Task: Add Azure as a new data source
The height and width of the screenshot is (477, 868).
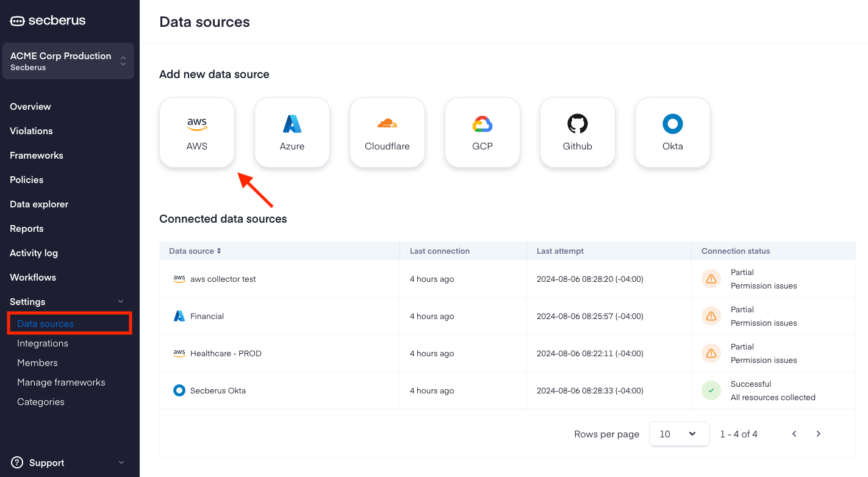Action: 292,132
